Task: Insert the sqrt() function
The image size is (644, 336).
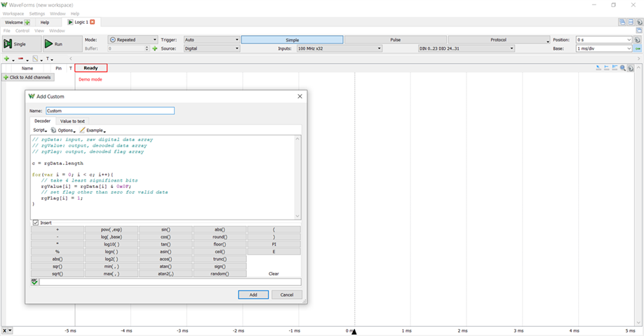Action: (58, 274)
